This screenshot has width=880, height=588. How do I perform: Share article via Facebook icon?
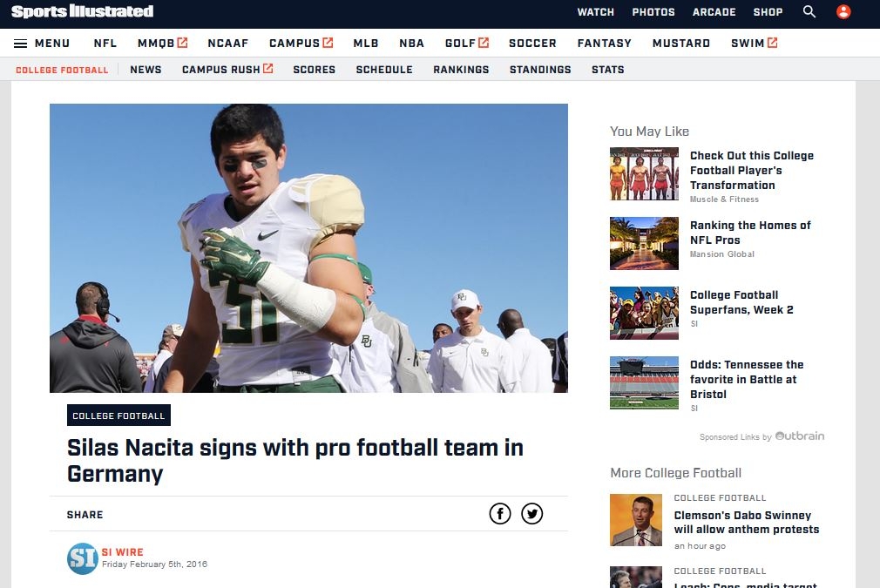point(499,513)
